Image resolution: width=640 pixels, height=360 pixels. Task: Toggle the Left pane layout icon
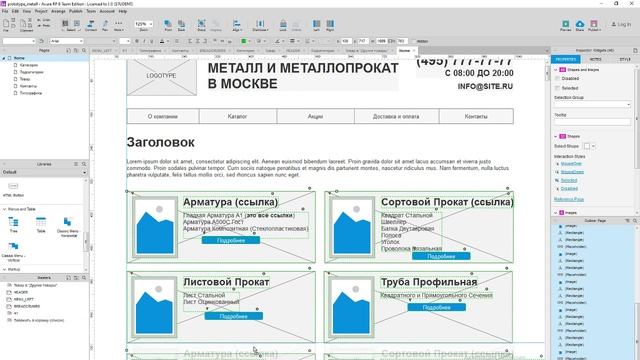click(x=316, y=24)
